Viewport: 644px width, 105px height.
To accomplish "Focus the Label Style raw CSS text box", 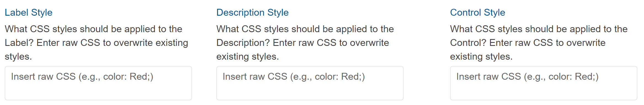I will (98, 83).
